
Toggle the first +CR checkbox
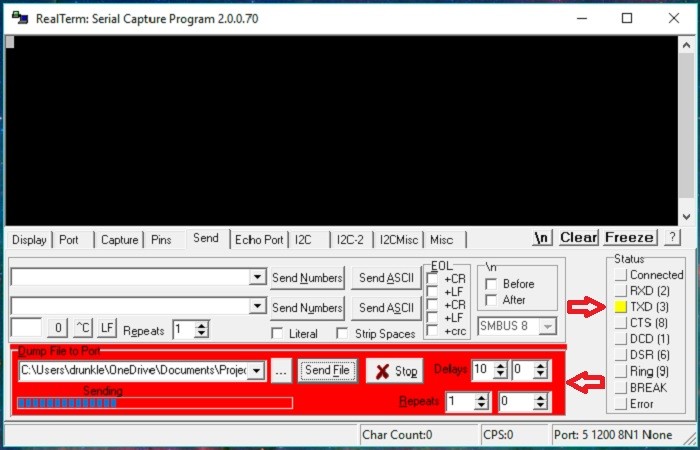pyautogui.click(x=432, y=279)
